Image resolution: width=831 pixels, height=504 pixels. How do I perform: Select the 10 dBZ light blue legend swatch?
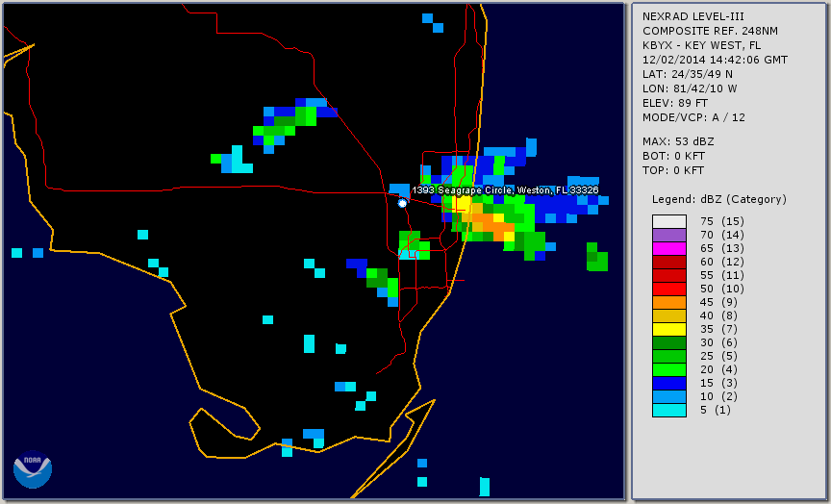pyautogui.click(x=668, y=397)
